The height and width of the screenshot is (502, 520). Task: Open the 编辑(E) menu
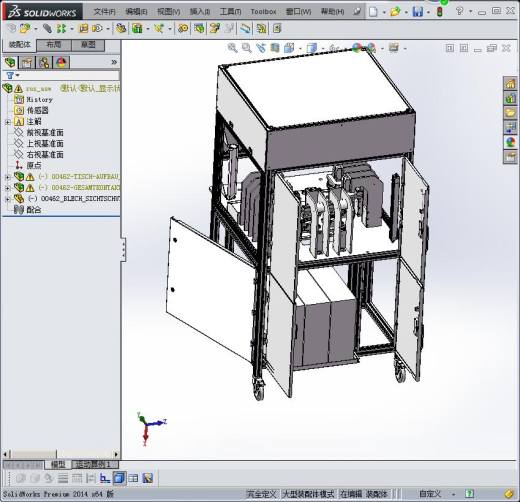pyautogui.click(x=136, y=12)
